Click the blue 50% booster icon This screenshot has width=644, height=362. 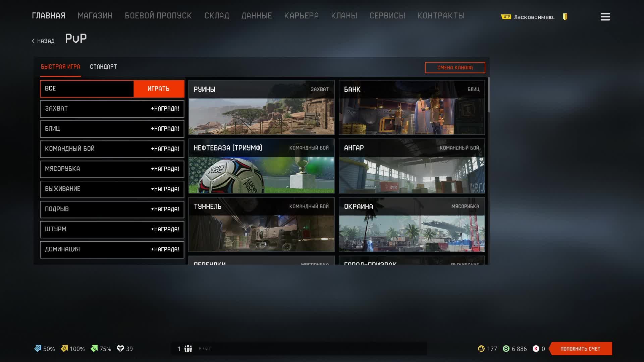pos(38,349)
